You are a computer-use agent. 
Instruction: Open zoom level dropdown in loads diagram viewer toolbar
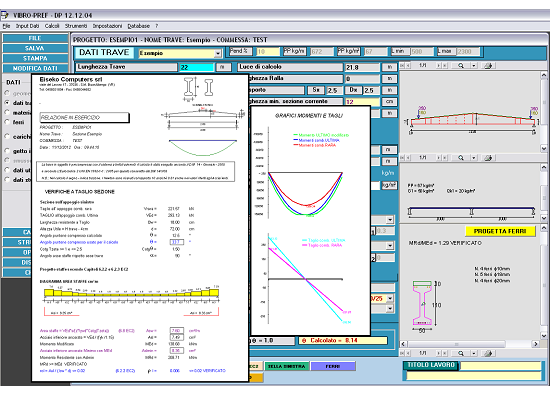coord(474,158)
